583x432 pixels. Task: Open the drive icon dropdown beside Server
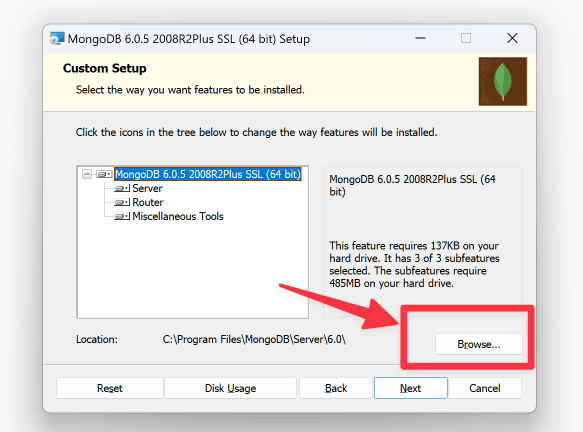(x=122, y=188)
